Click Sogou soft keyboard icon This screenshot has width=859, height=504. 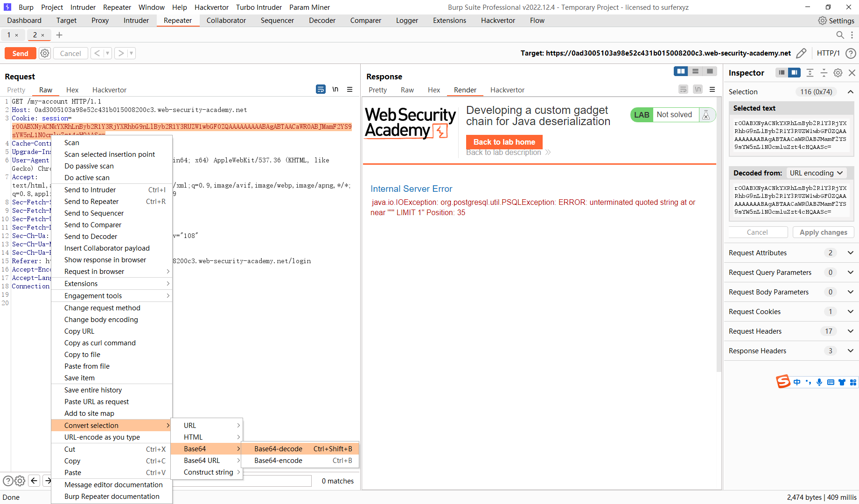click(831, 382)
